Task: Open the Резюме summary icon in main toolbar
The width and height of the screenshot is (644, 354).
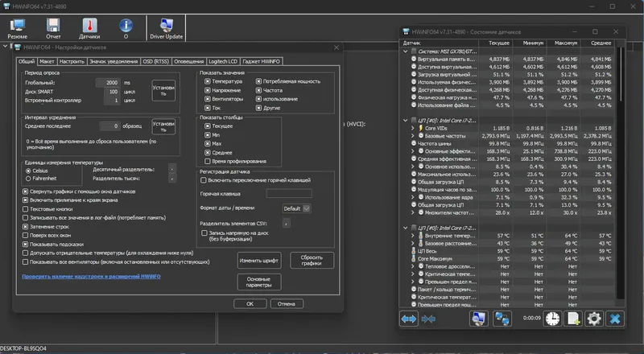Action: pyautogui.click(x=17, y=26)
